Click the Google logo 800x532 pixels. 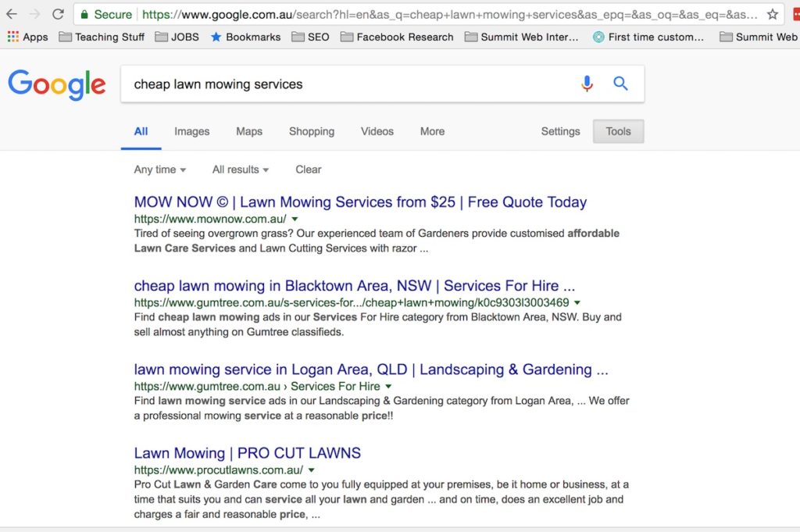coord(57,84)
